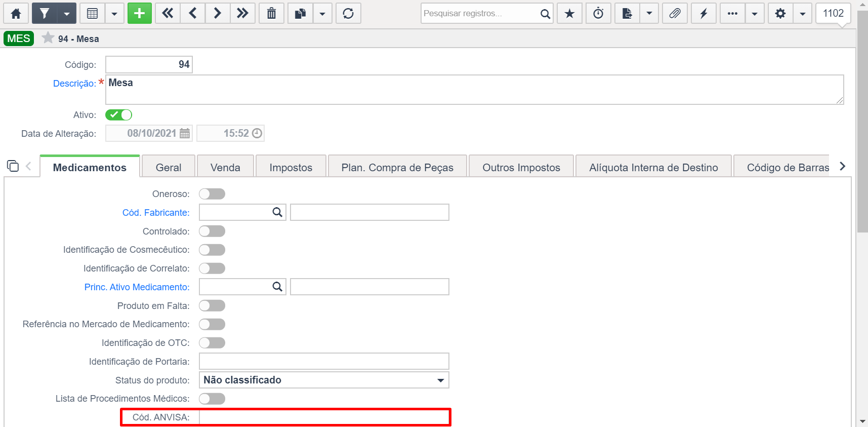Viewport: 868px width, 427px height.
Task: Jump to last record double-right arrows
Action: [x=242, y=13]
